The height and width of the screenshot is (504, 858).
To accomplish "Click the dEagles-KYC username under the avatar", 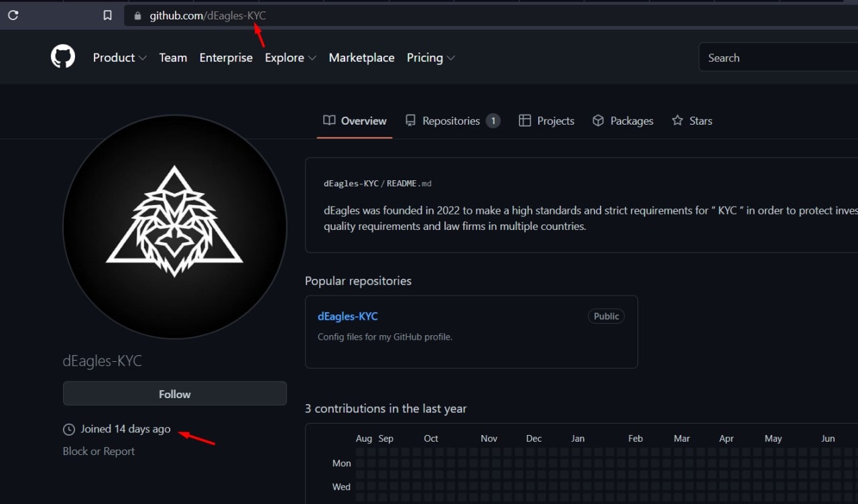I will tap(103, 361).
